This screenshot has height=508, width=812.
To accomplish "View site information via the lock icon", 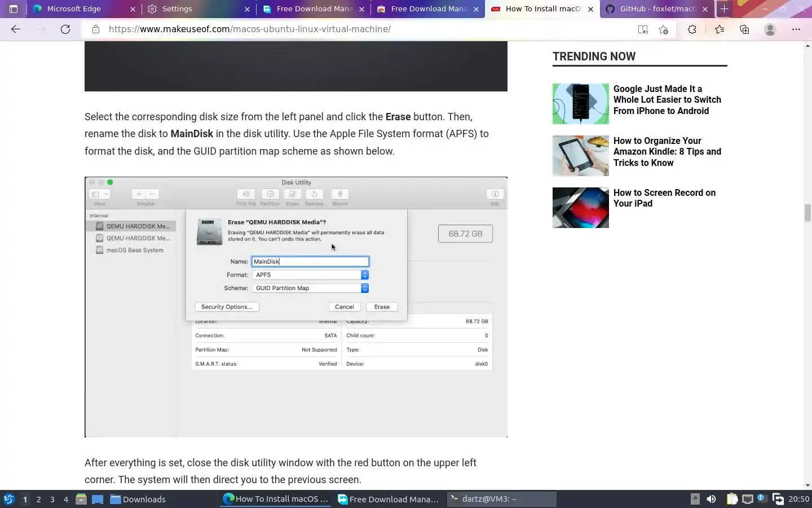I will (96, 29).
